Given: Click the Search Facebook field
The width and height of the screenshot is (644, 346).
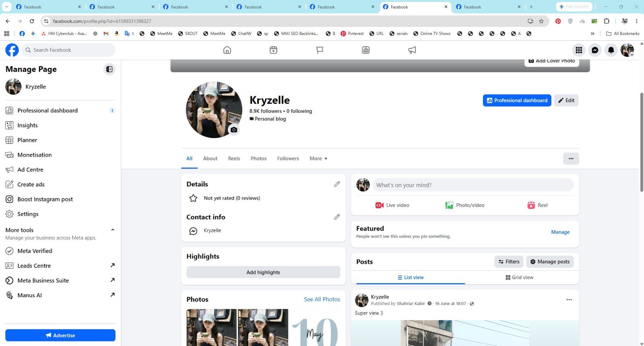Looking at the screenshot, I should point(68,50).
